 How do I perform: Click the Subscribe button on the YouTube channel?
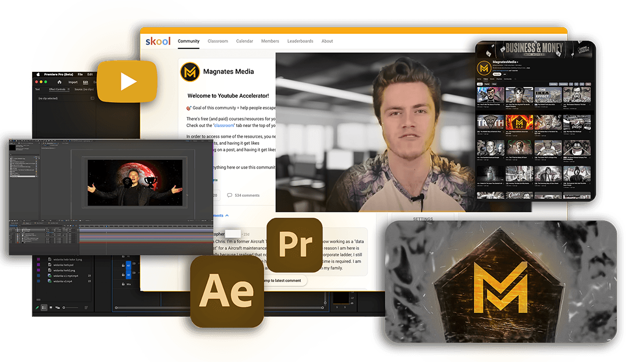[497, 74]
